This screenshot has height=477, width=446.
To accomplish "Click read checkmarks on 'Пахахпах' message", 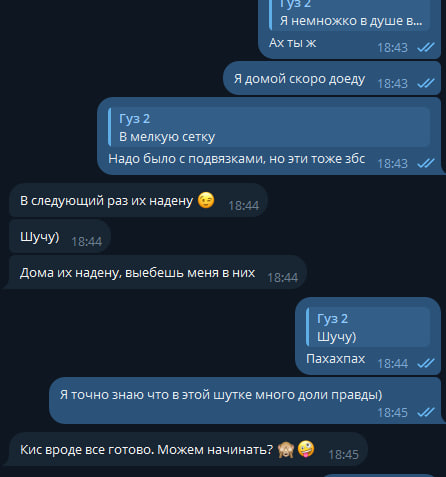I will click(x=426, y=363).
